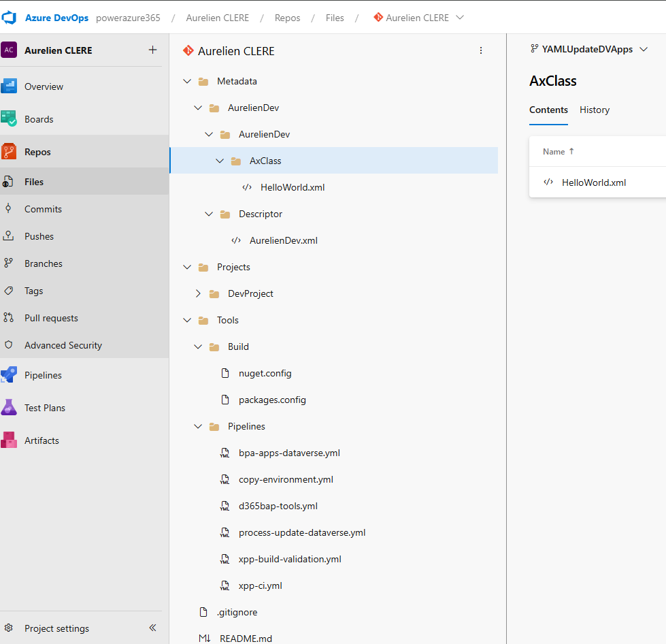Click the plus icon next to project name

tap(152, 50)
